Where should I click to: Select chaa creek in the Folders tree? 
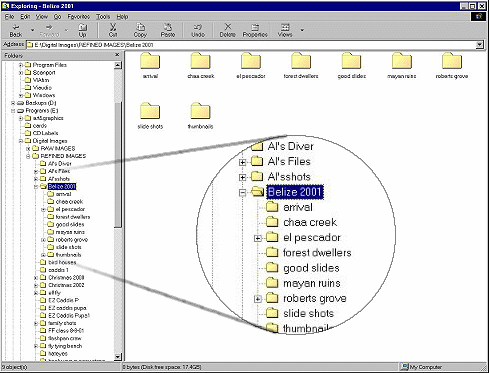[69, 202]
